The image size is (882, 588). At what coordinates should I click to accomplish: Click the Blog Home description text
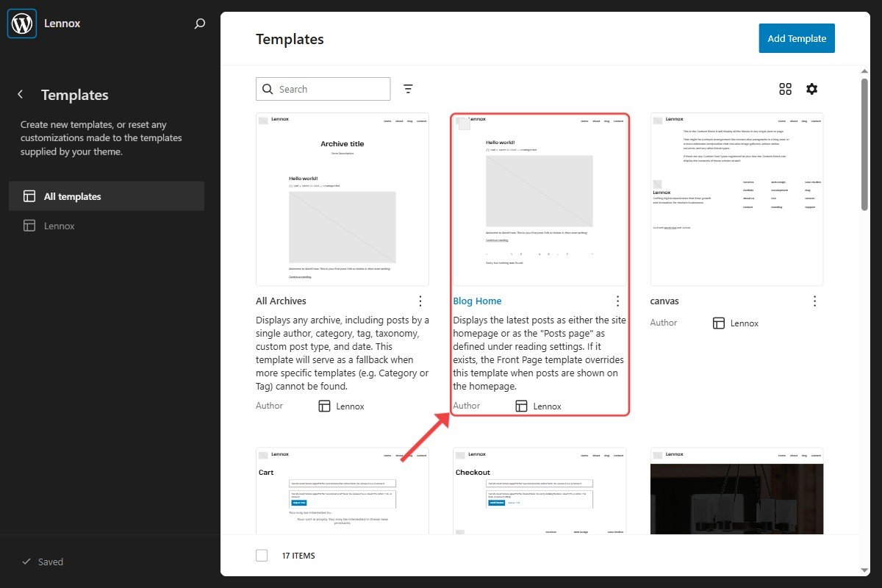[x=539, y=354]
